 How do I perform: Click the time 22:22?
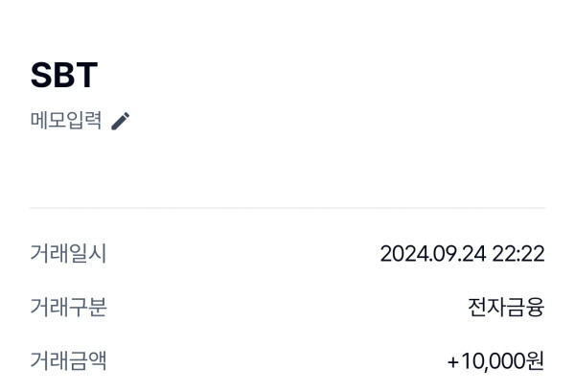(x=518, y=254)
